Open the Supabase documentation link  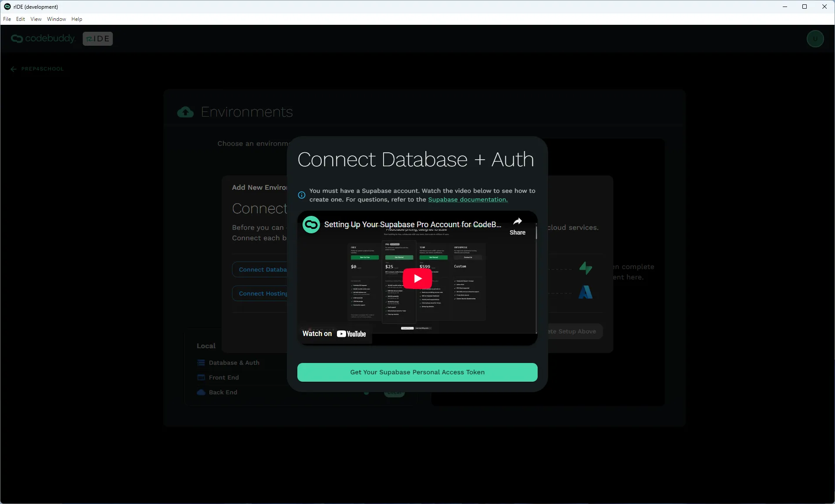click(468, 199)
